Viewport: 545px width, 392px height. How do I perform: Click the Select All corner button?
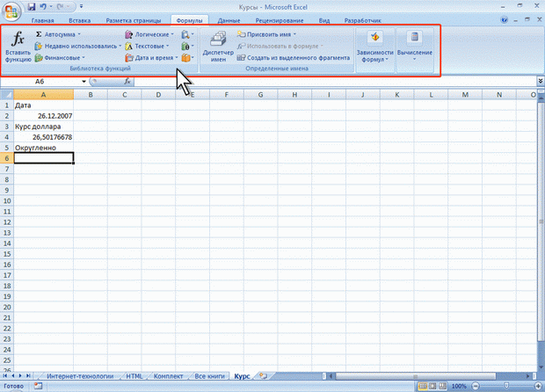coord(7,95)
